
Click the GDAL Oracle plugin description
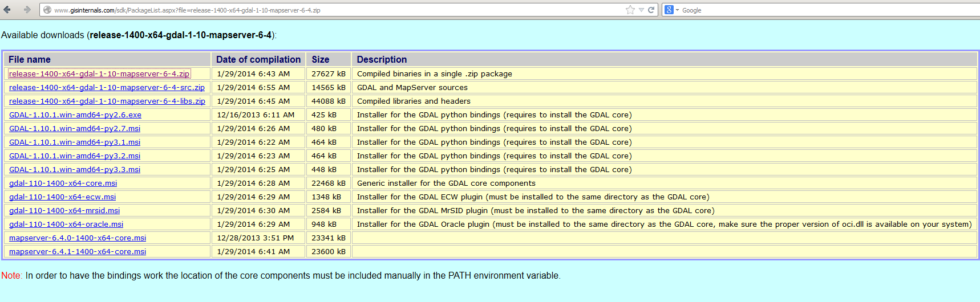point(665,224)
